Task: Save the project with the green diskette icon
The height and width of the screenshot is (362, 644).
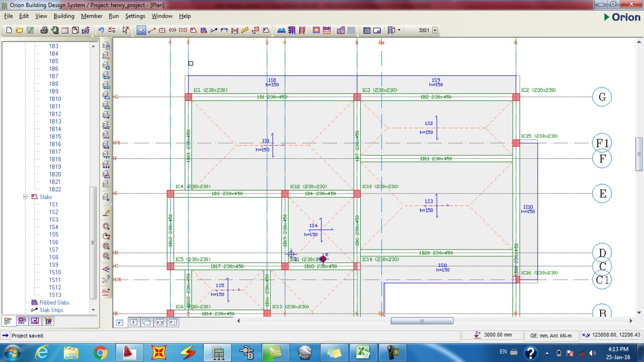Action: (30, 30)
